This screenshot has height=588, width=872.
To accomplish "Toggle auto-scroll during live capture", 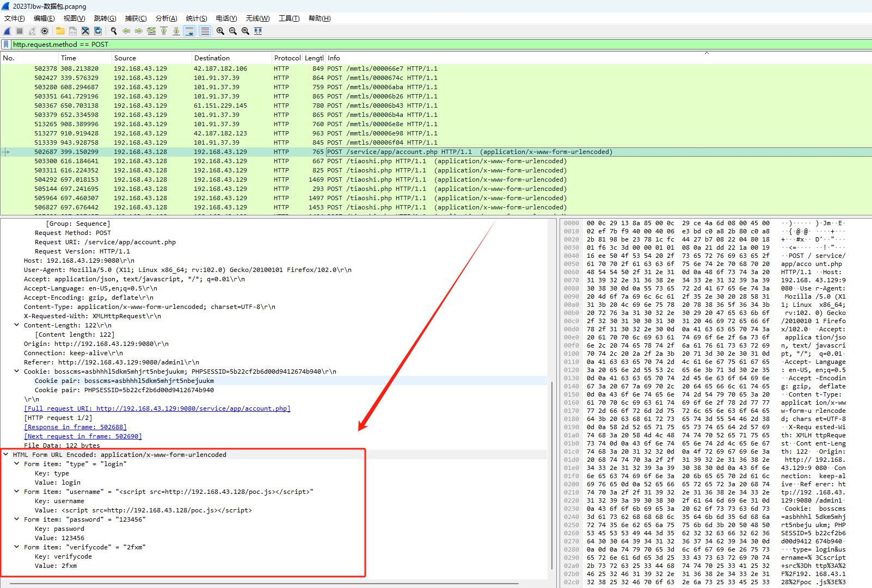I will (189, 31).
